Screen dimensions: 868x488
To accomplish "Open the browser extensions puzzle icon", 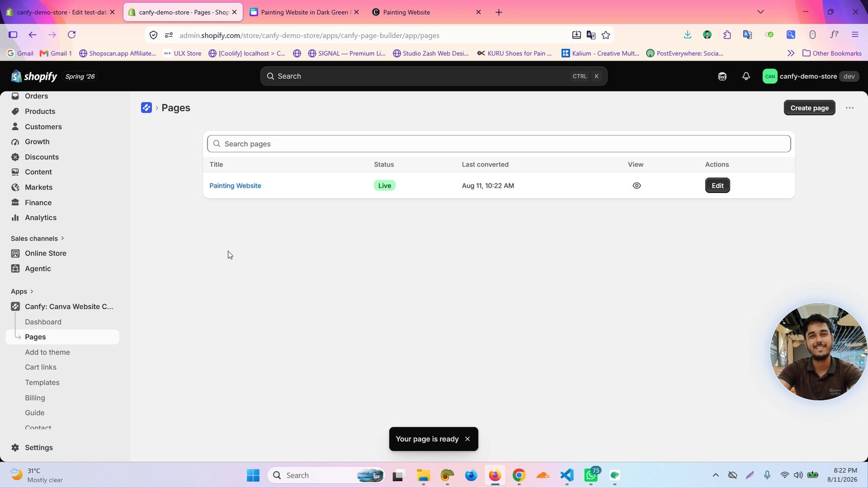I will point(727,35).
